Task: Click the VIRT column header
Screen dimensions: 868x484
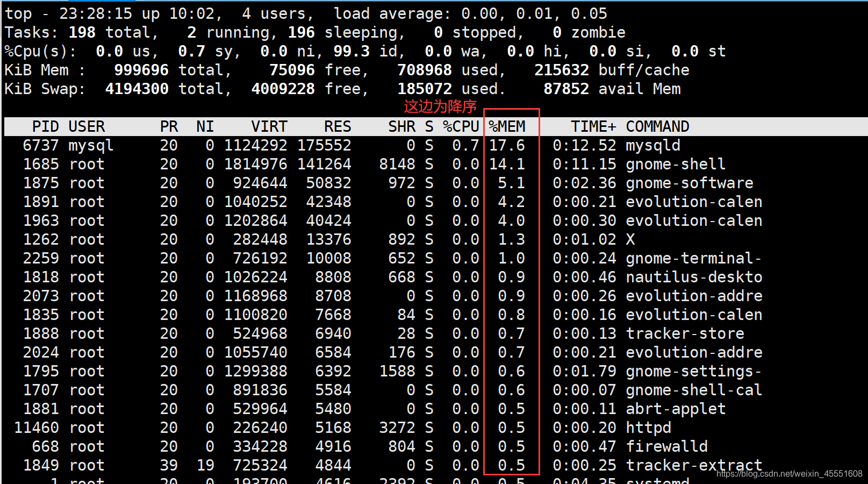Action: [x=269, y=126]
